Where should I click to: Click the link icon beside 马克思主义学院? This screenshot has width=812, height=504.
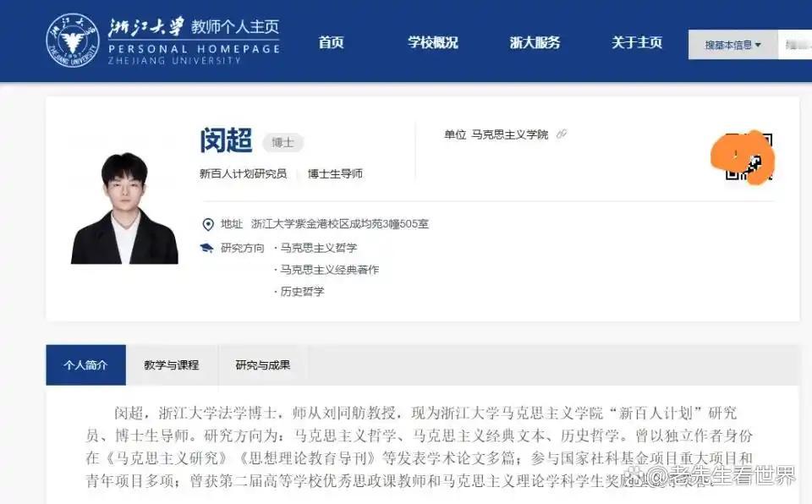click(x=562, y=134)
